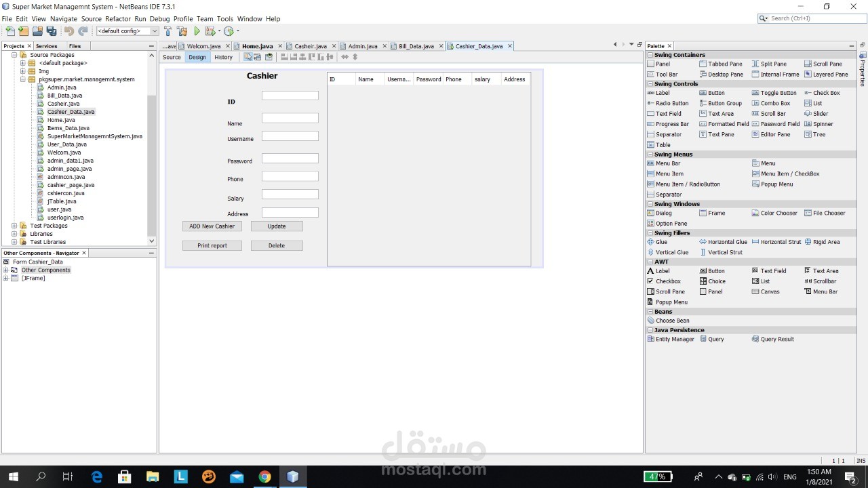
Task: Click the Change Horizontal Resizability icon
Action: click(x=344, y=57)
